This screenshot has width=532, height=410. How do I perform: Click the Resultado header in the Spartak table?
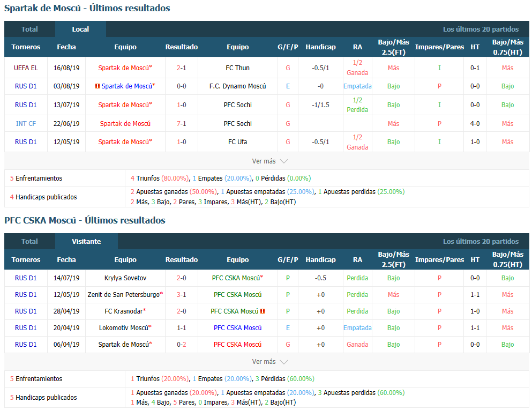pos(182,47)
